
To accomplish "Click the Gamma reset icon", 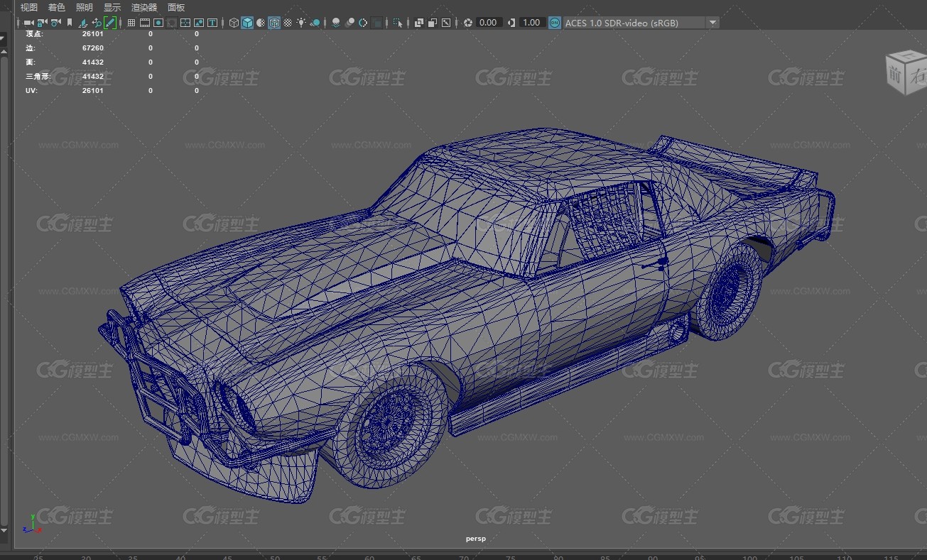I will [511, 23].
